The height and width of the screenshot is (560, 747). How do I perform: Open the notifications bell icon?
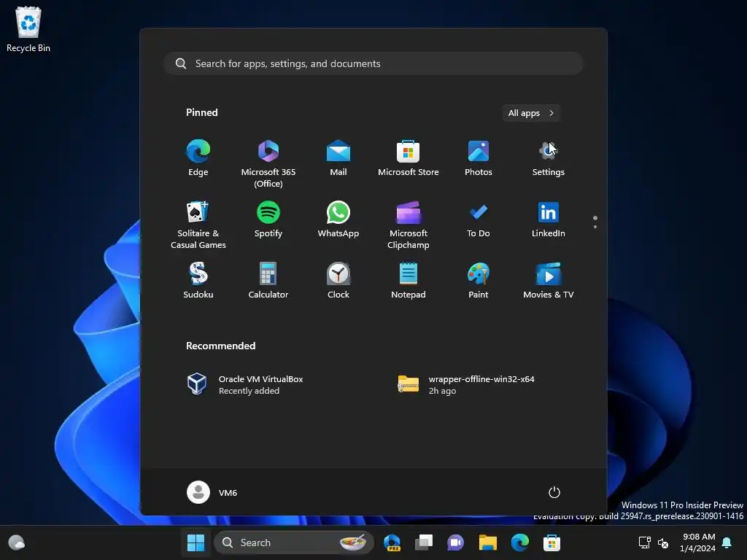(727, 542)
